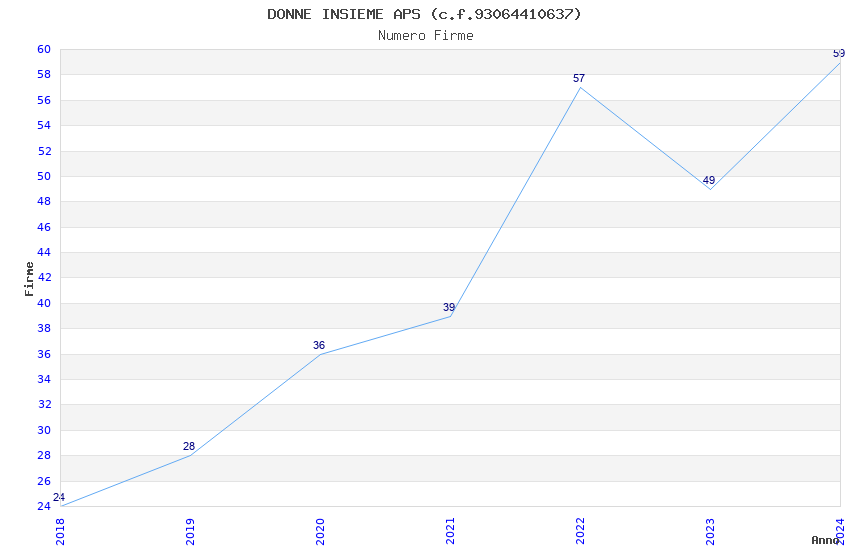Select the data label 49 for 2023
This screenshot has width=850, height=550.
tap(709, 180)
